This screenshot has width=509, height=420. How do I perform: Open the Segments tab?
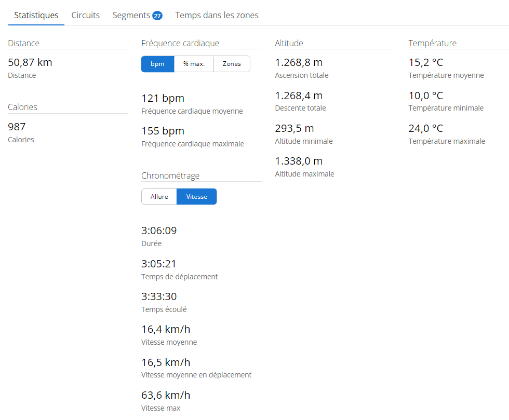[x=131, y=15]
